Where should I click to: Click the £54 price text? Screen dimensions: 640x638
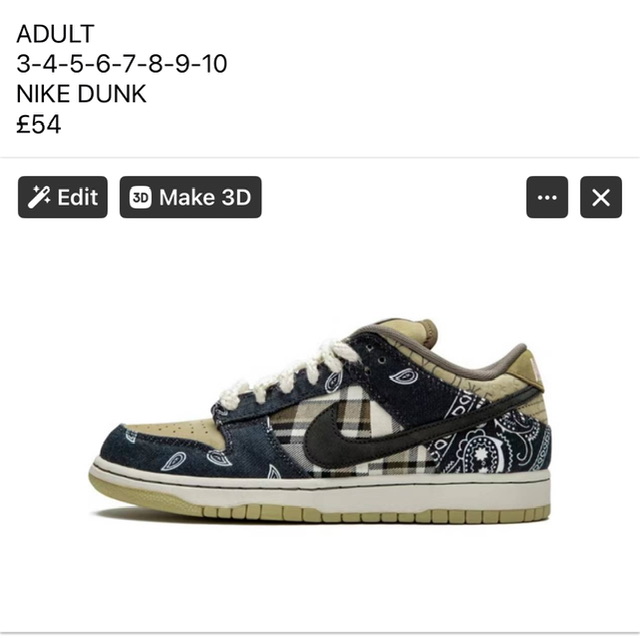pos(39,124)
